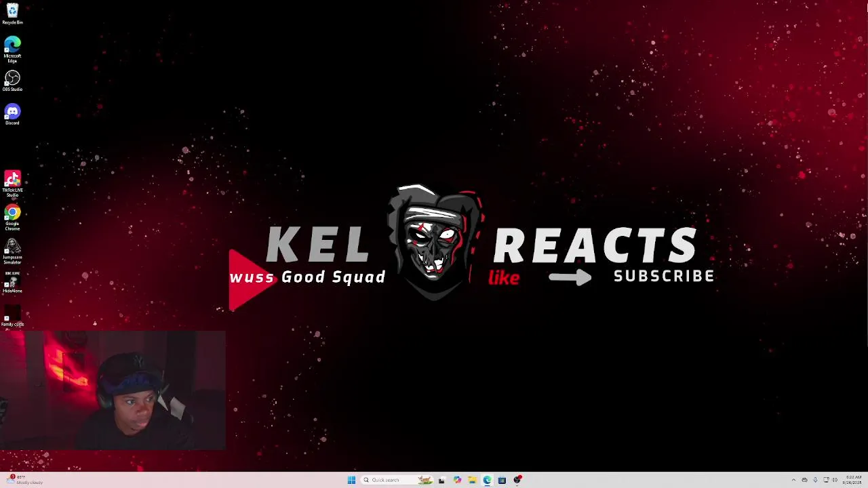Open File Explorer from the taskbar

coord(472,480)
